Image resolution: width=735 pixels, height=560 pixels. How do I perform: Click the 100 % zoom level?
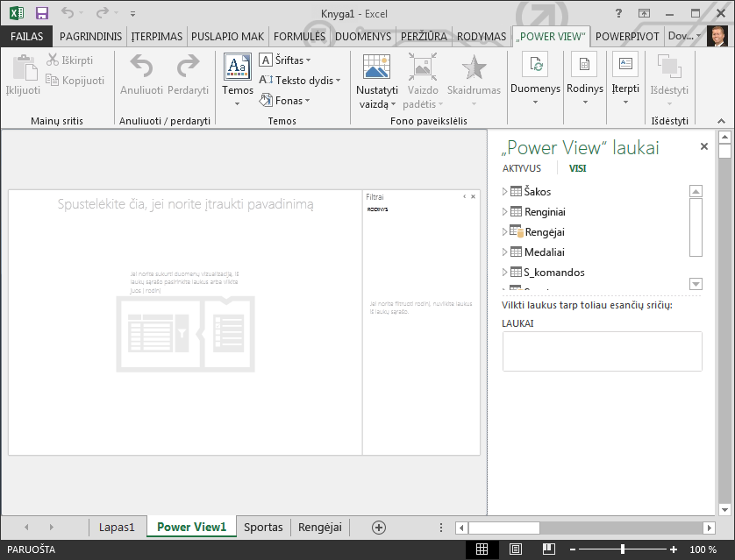(x=703, y=549)
